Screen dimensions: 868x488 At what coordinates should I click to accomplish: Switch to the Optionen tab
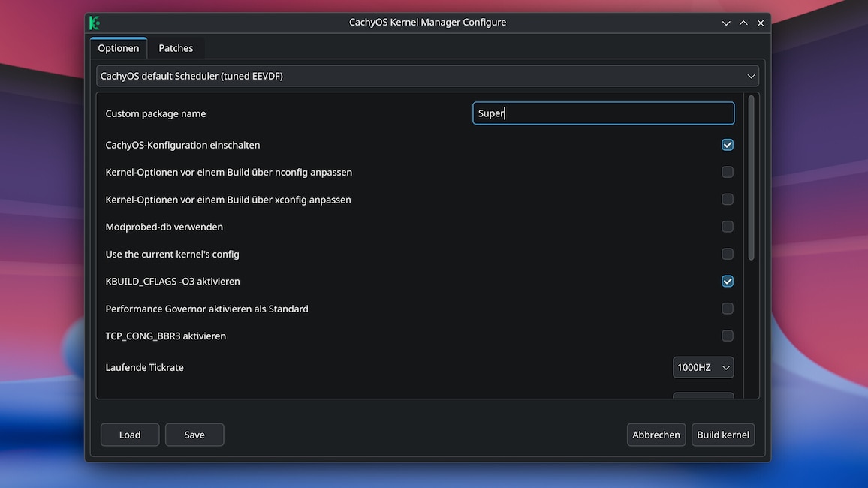[119, 48]
